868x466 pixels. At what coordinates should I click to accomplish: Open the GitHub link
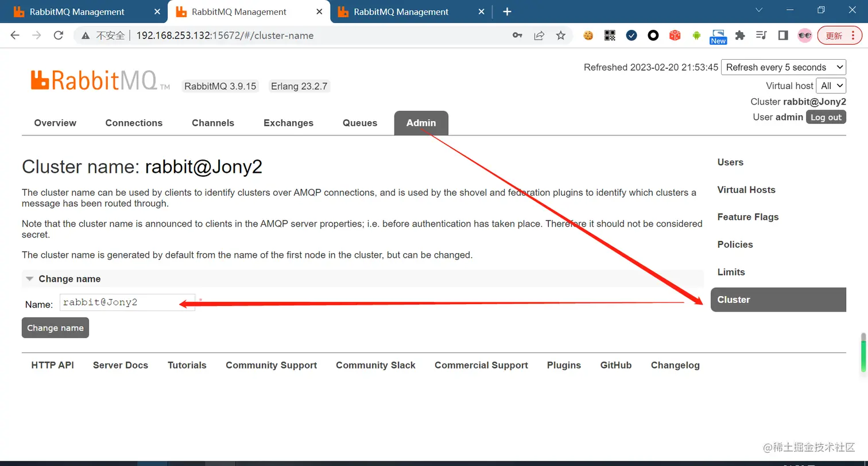[x=616, y=365]
